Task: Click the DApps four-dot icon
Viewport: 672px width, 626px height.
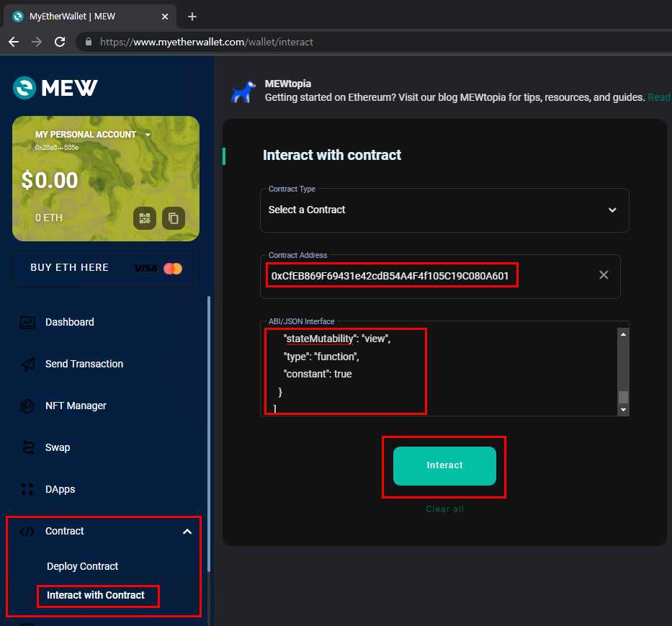Action: [x=27, y=489]
